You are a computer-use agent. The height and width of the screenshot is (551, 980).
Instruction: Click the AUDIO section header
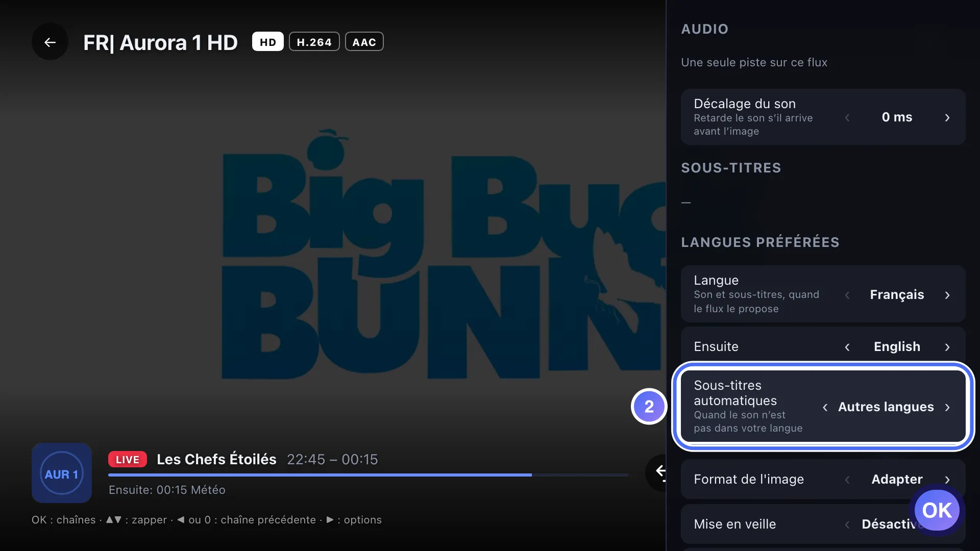tap(704, 29)
